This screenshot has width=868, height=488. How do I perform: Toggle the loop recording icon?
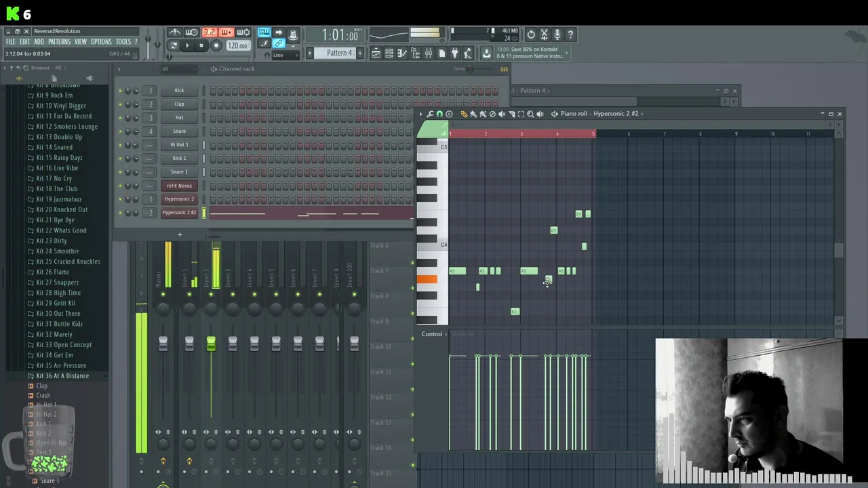(243, 32)
